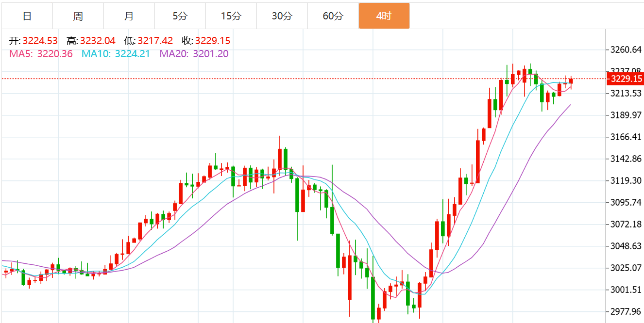Click the MA20: 3201.20 indicator label

coord(194,54)
